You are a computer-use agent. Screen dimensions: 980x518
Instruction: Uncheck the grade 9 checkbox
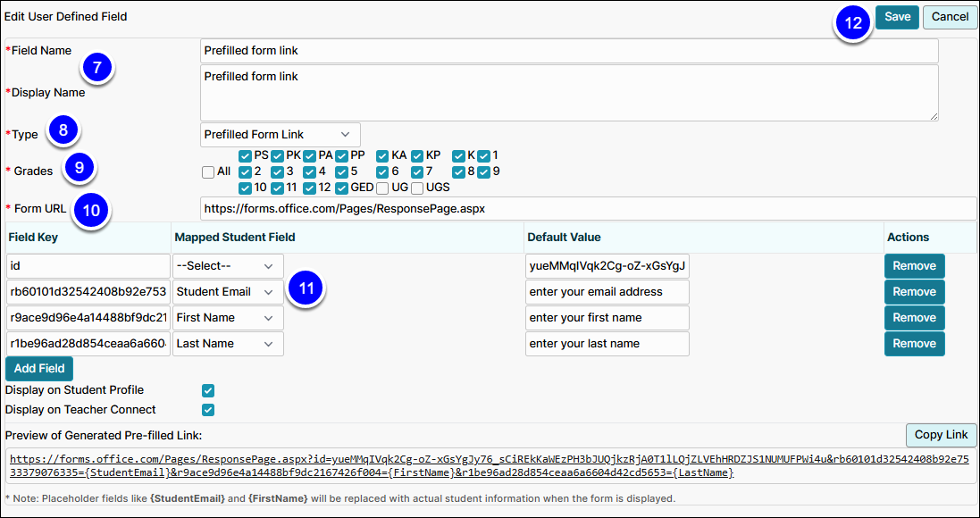tap(484, 171)
